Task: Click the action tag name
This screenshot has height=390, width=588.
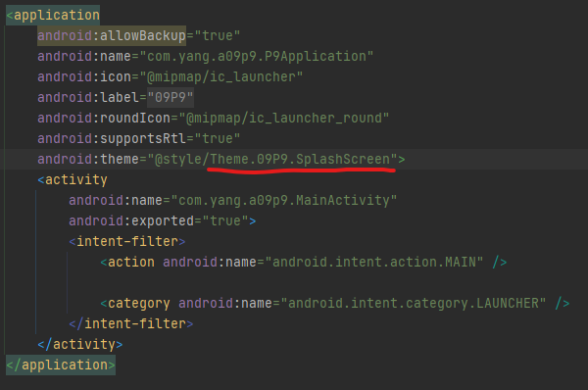Action: coord(131,263)
